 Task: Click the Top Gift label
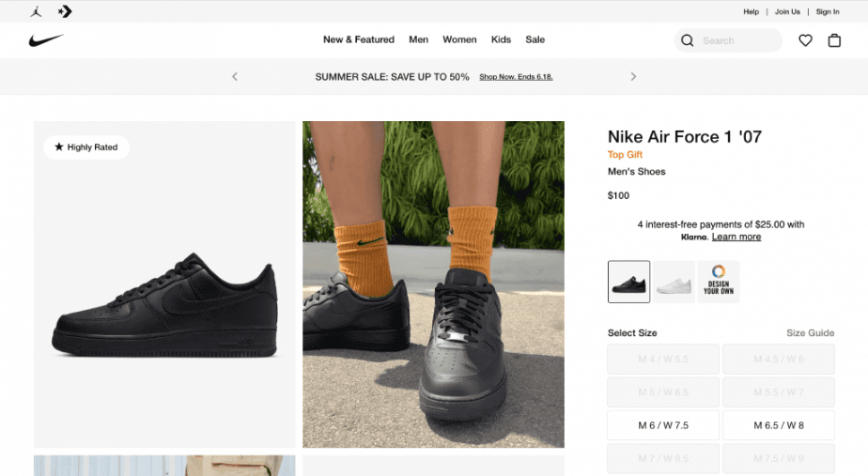625,155
